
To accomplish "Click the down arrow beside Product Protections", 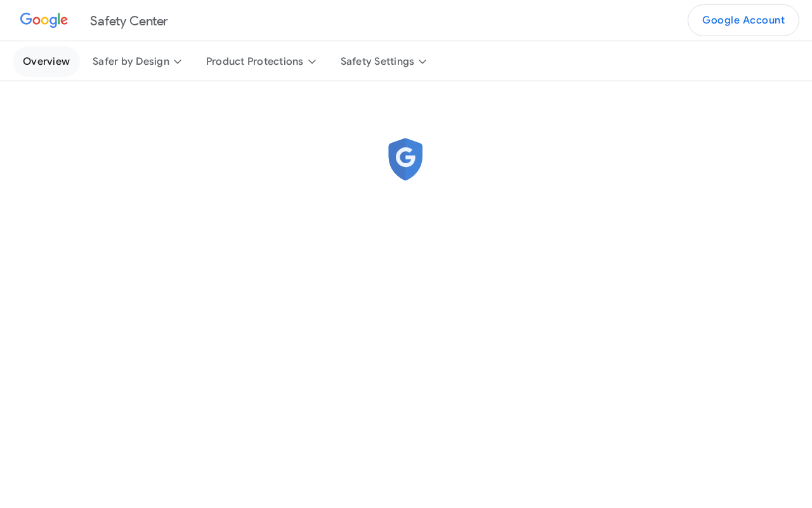I will (312, 62).
